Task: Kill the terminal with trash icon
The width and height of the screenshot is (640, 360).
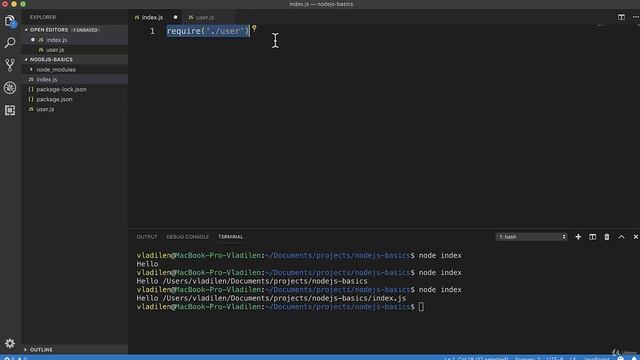Action: tap(607, 237)
